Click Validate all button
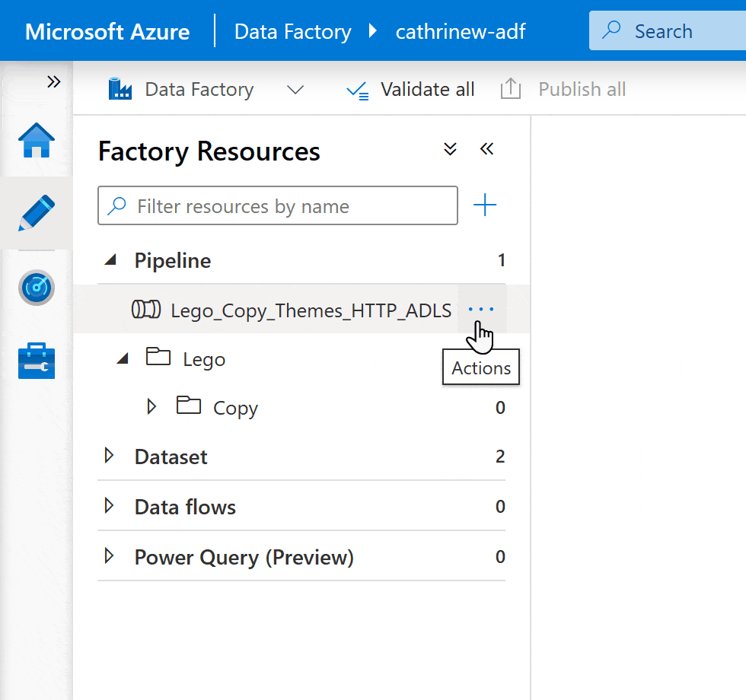This screenshot has height=700, width=746. (x=411, y=90)
